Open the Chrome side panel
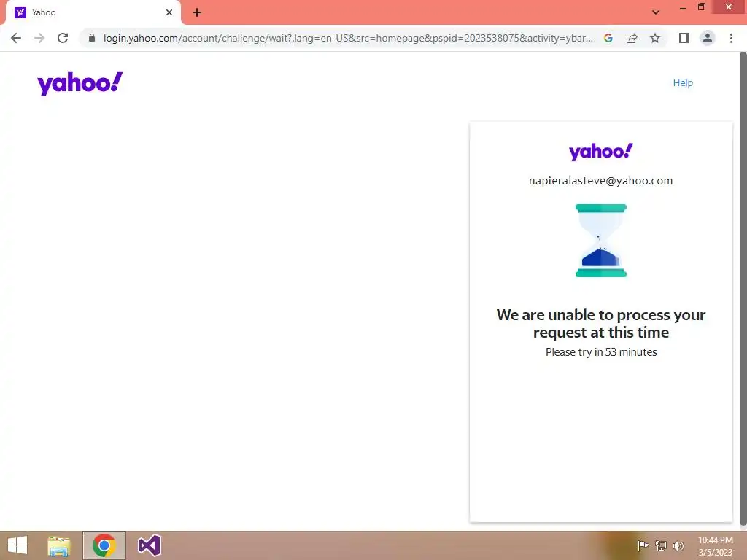 (x=684, y=38)
